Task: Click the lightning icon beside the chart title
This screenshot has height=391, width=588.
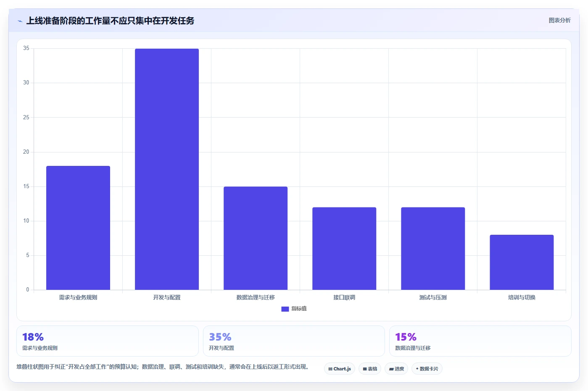Action: click(20, 21)
